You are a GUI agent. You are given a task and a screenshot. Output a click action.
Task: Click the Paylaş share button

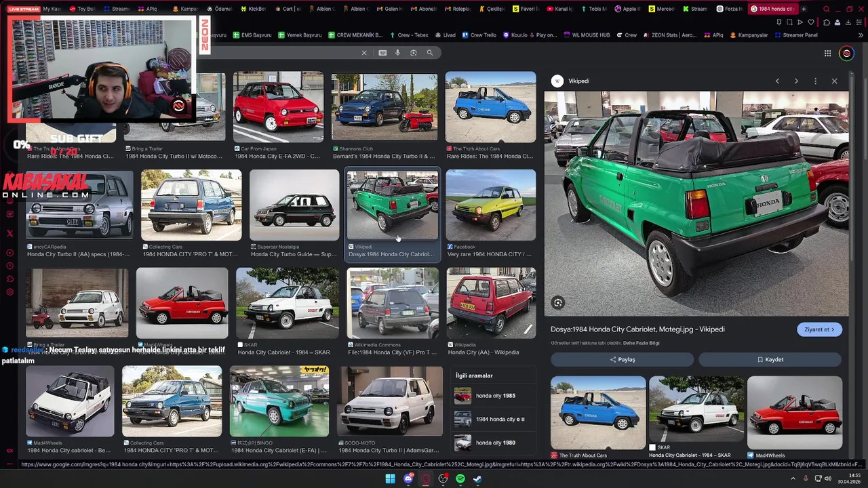pyautogui.click(x=623, y=360)
